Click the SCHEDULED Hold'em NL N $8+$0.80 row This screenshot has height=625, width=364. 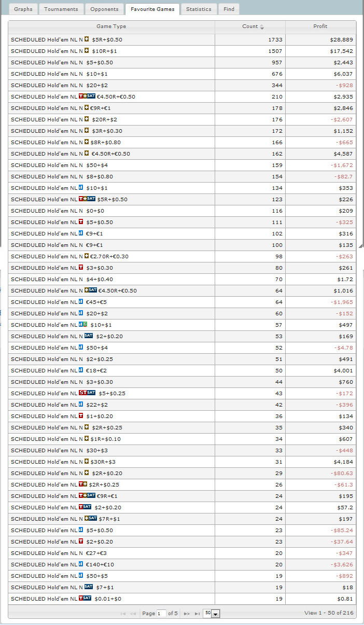[182, 176]
